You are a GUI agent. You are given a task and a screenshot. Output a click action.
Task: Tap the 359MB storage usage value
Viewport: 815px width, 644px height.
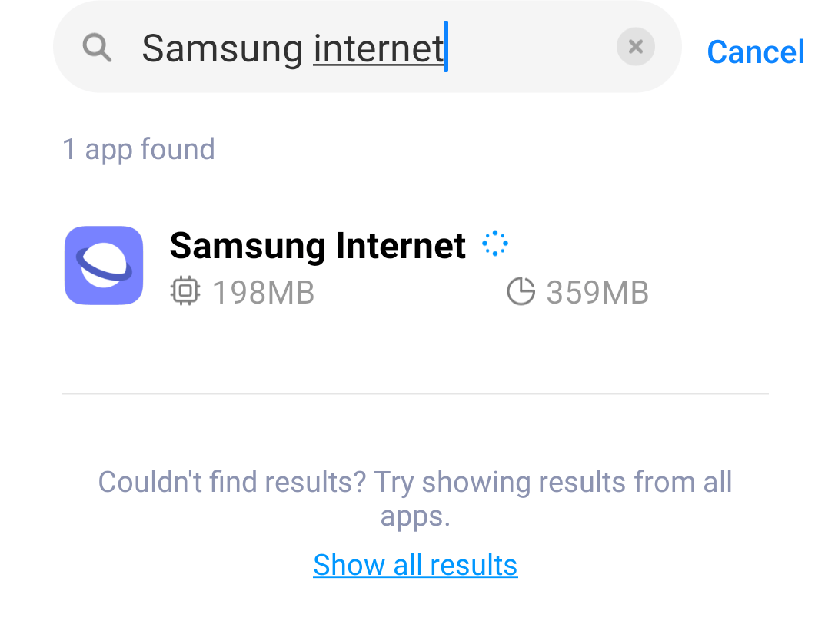click(x=597, y=293)
